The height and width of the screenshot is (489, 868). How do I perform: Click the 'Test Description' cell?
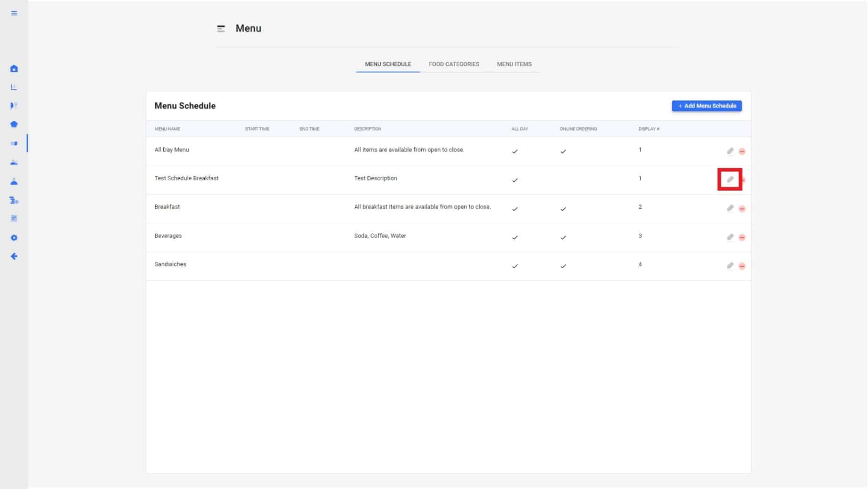tap(376, 178)
